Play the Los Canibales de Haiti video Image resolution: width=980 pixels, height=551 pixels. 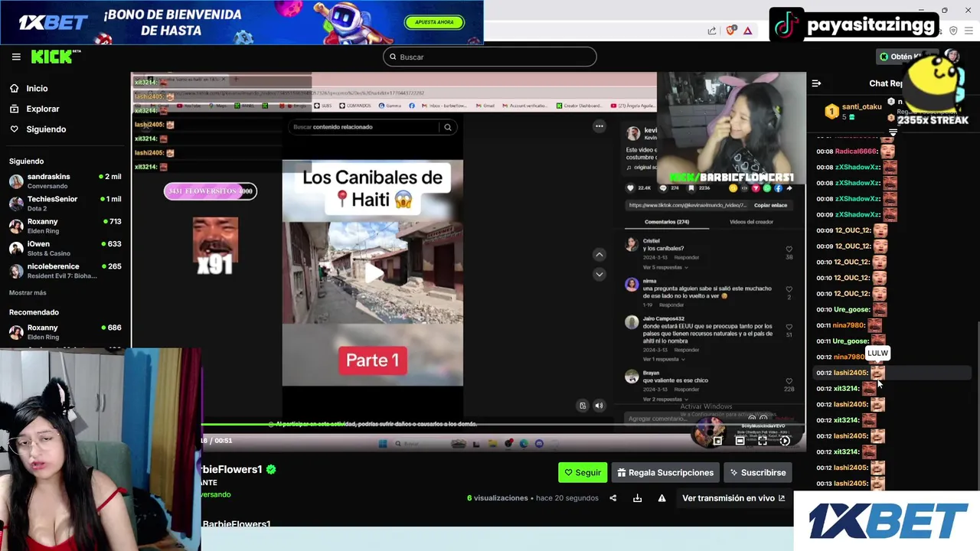click(x=373, y=273)
